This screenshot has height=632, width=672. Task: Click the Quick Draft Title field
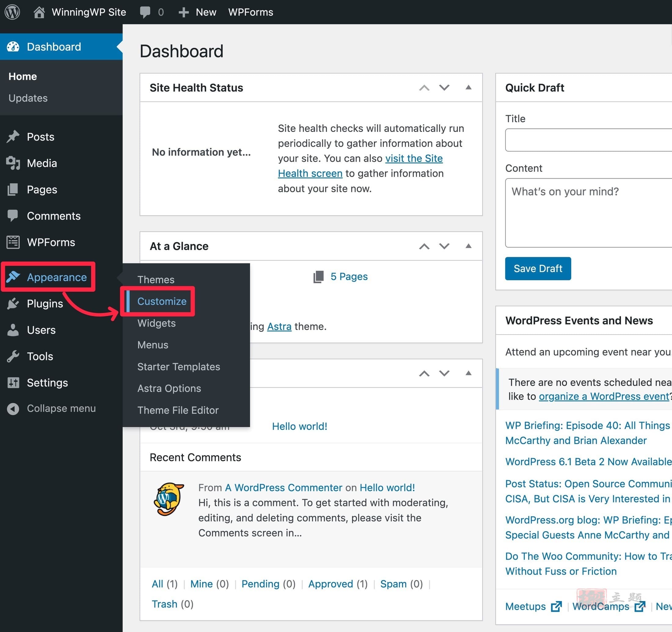pyautogui.click(x=589, y=140)
